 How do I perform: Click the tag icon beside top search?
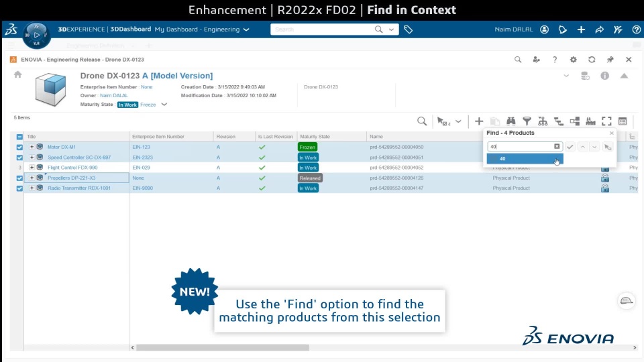pyautogui.click(x=408, y=29)
